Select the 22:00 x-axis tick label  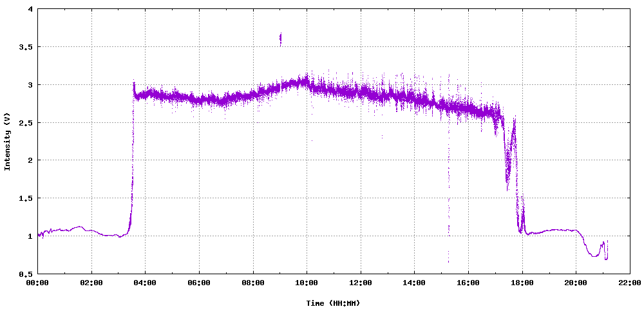tap(630, 283)
